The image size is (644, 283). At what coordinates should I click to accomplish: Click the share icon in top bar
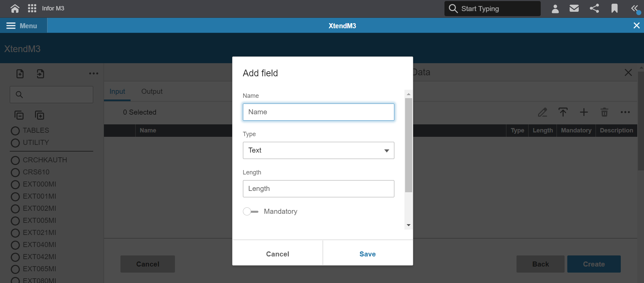tap(594, 8)
